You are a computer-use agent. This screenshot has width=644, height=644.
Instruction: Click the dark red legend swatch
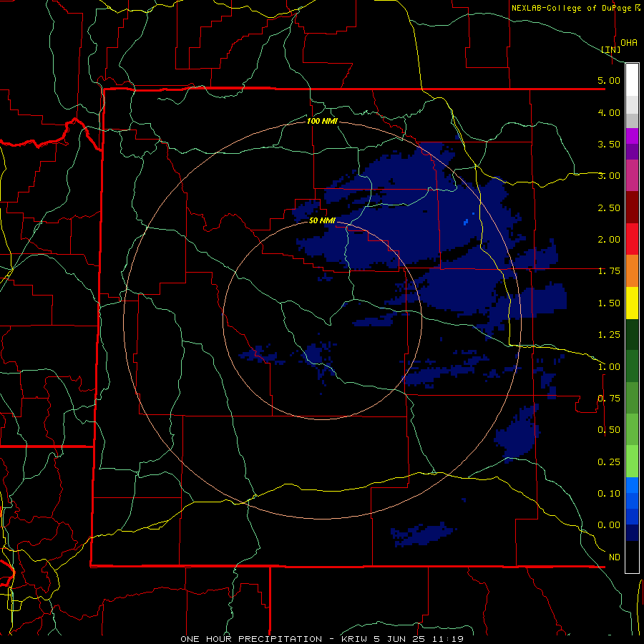click(632, 208)
